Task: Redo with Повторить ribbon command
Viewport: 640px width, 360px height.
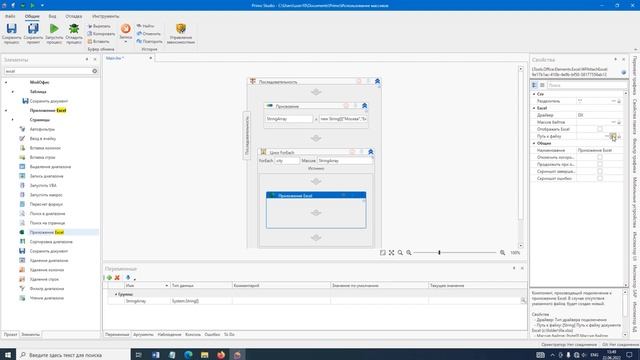Action: tap(149, 42)
